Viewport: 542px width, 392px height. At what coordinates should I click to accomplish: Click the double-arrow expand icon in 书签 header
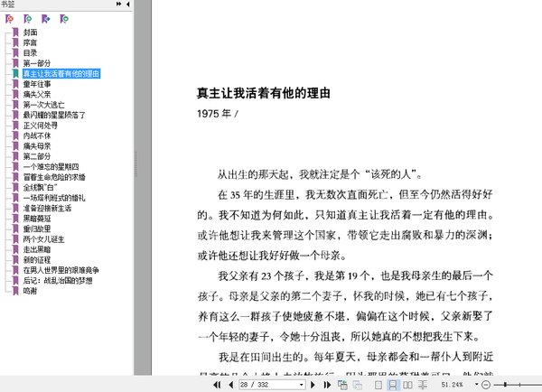click(x=118, y=4)
